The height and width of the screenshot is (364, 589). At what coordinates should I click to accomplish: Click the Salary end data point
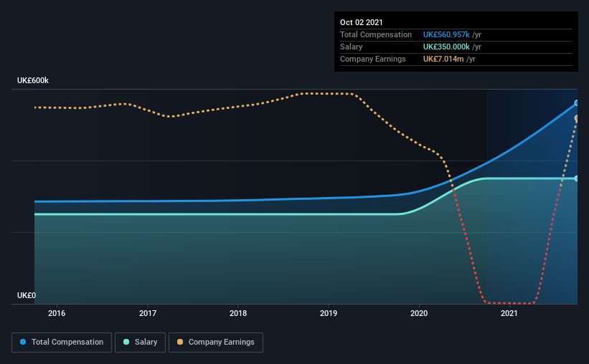click(x=577, y=178)
